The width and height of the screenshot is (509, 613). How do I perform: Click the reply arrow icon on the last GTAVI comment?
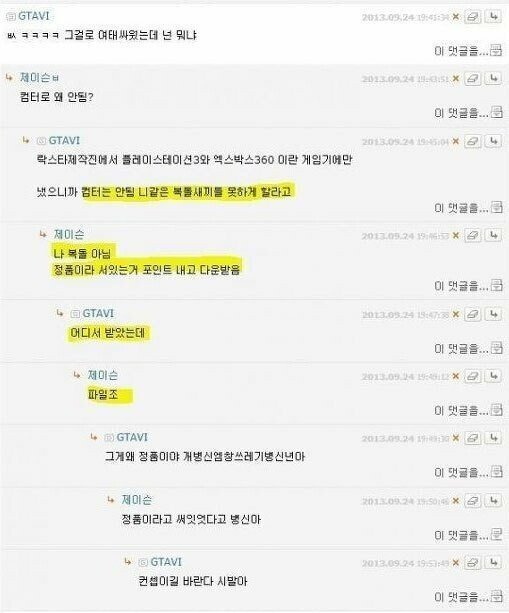pos(493,563)
